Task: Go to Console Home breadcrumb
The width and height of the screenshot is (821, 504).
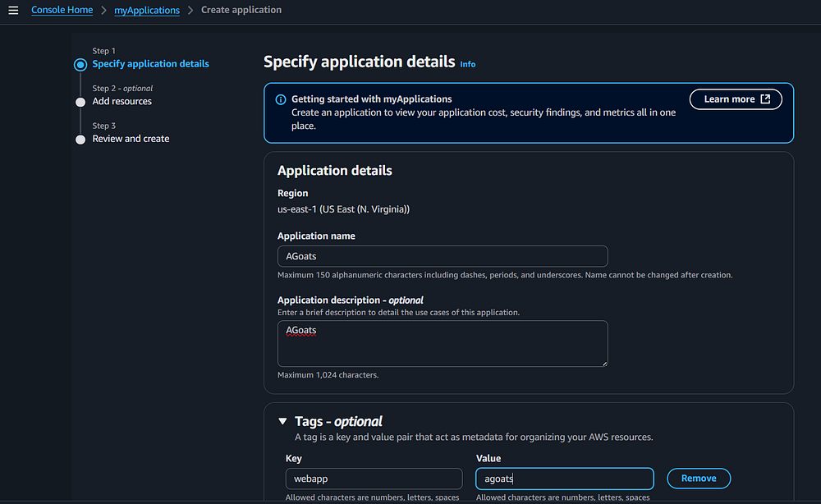Action: point(62,11)
